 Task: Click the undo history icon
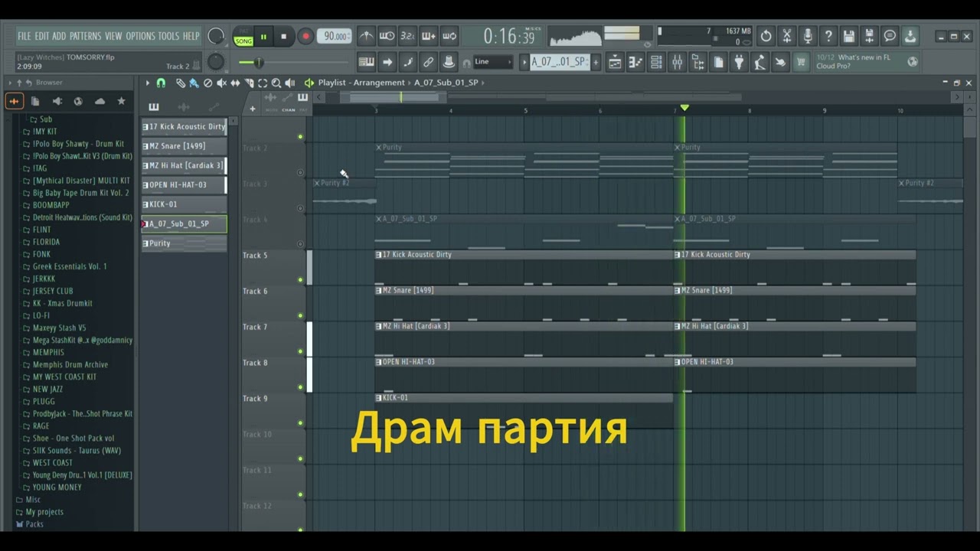[x=766, y=36]
